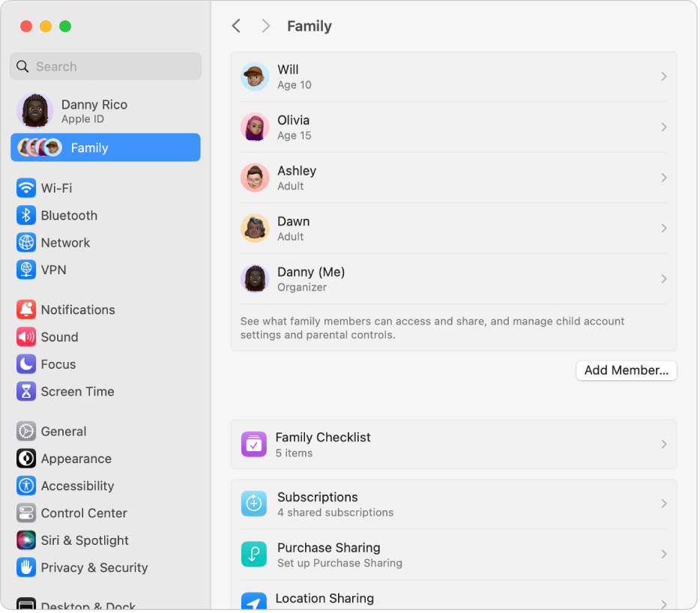Click the Add Member button
This screenshot has width=700, height=613.
pyautogui.click(x=626, y=370)
